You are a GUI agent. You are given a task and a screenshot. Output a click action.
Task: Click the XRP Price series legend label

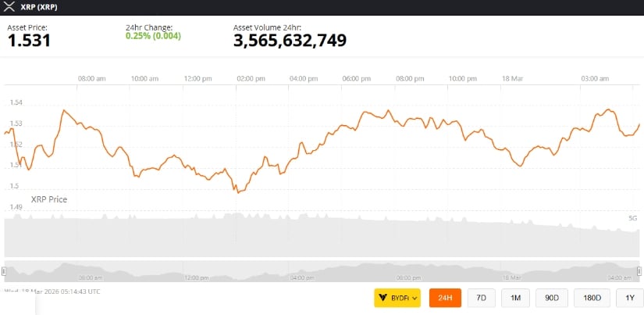(49, 199)
